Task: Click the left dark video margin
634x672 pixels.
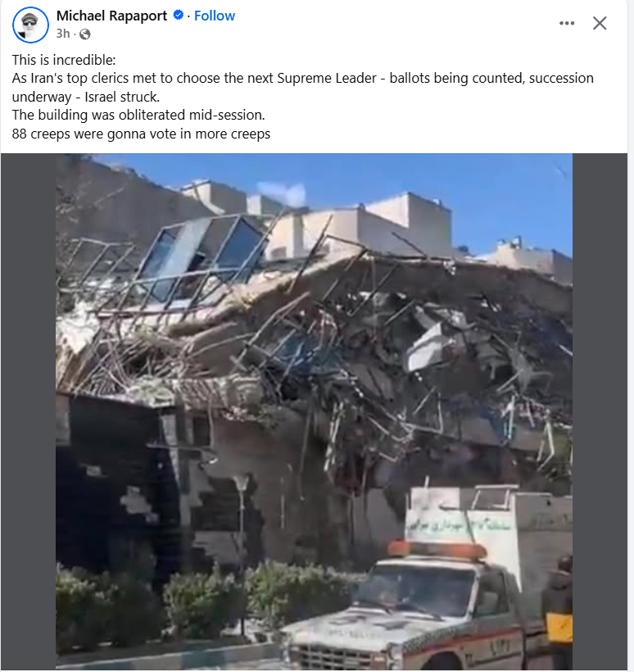Action: (x=29, y=411)
